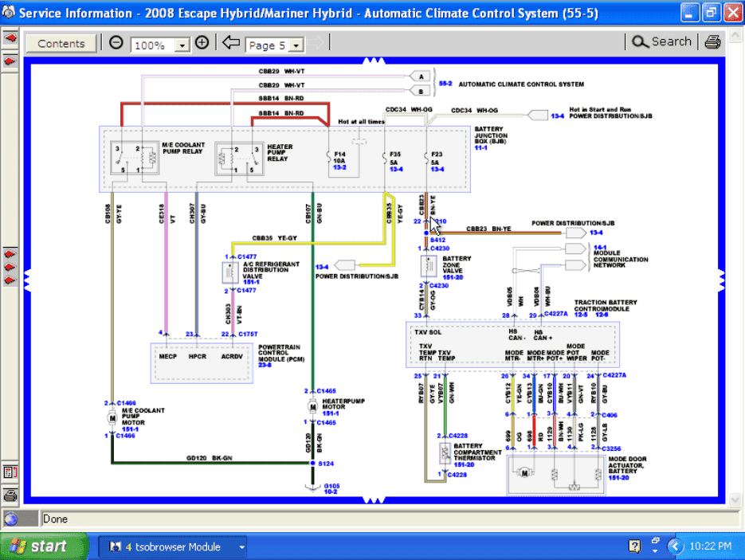Open the Contents panel

61,44
